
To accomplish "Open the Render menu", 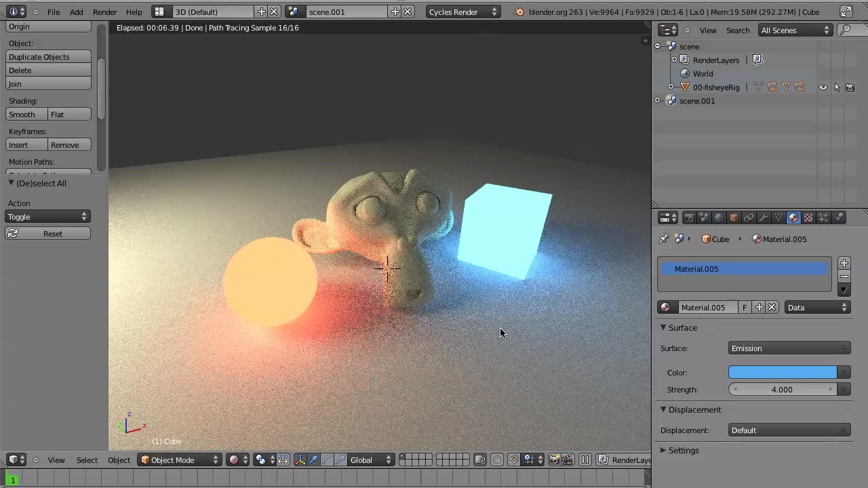I will tap(104, 12).
